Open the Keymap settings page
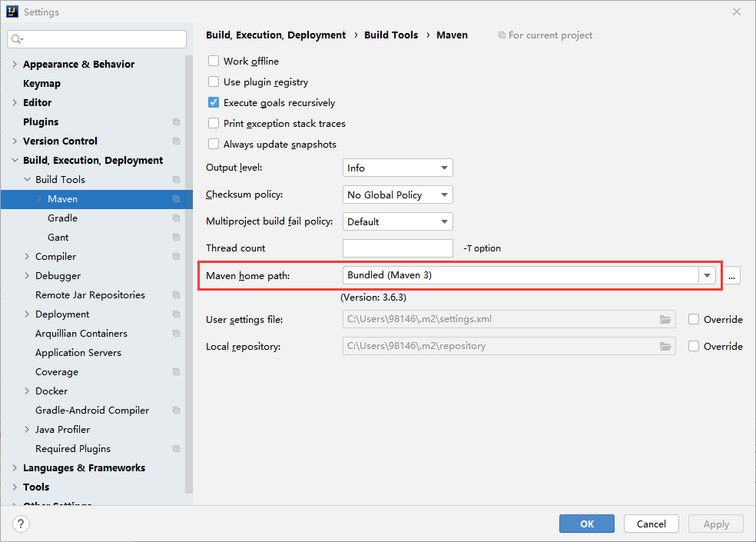The height and width of the screenshot is (542, 756). (41, 84)
